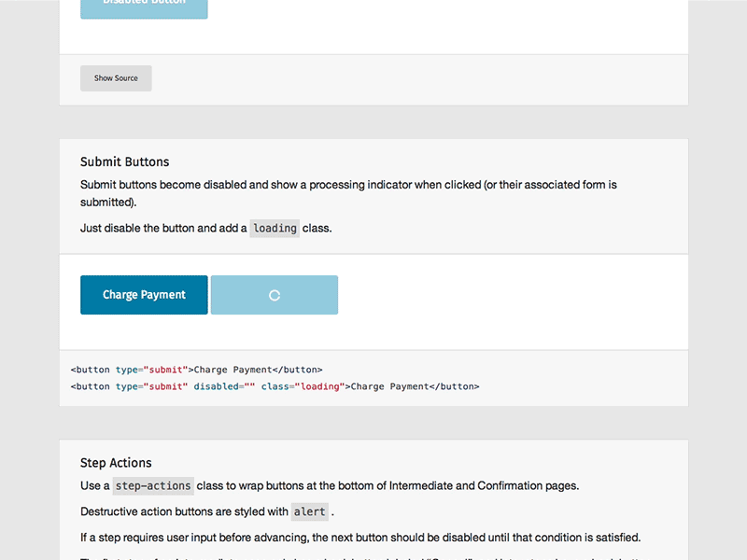Click the loading spinner submit button

(275, 295)
